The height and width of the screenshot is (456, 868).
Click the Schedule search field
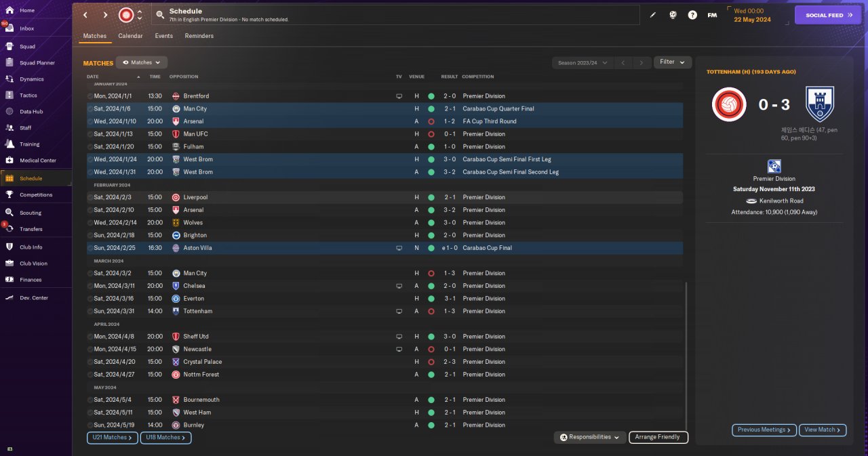click(x=396, y=15)
